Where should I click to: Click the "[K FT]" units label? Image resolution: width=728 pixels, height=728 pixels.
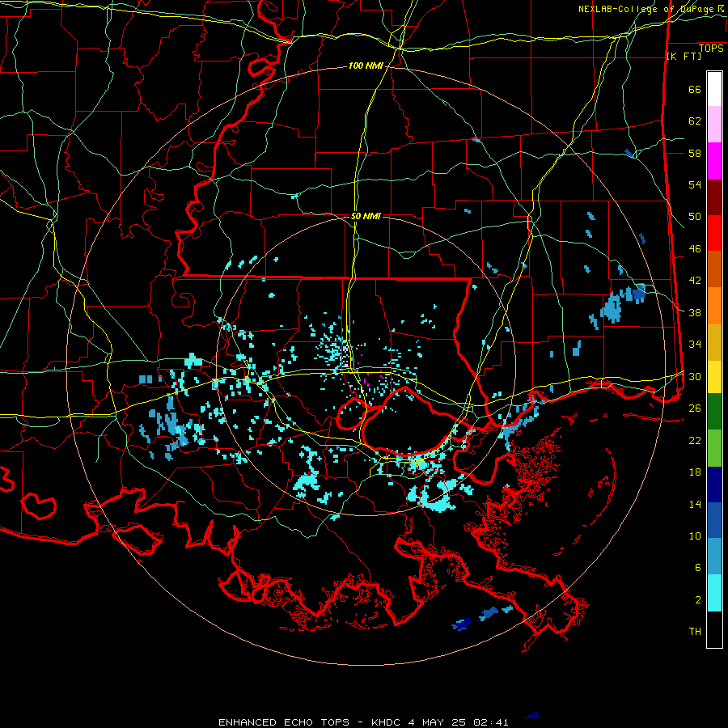pos(684,56)
